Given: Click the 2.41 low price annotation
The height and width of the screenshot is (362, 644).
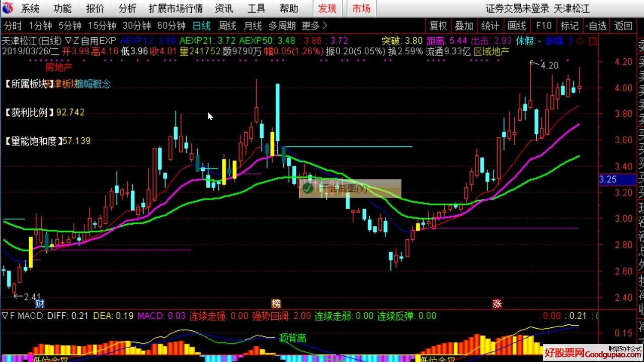Looking at the screenshot, I should point(31,297).
